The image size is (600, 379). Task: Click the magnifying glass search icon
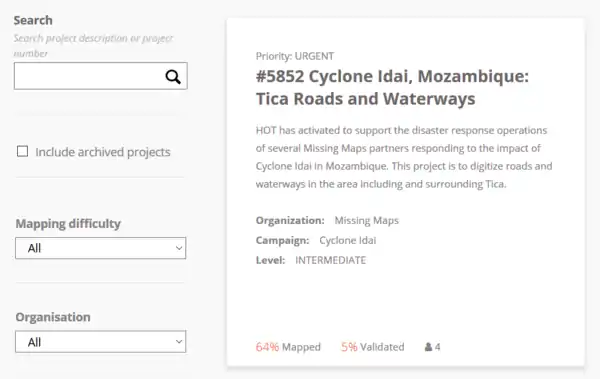click(x=173, y=77)
